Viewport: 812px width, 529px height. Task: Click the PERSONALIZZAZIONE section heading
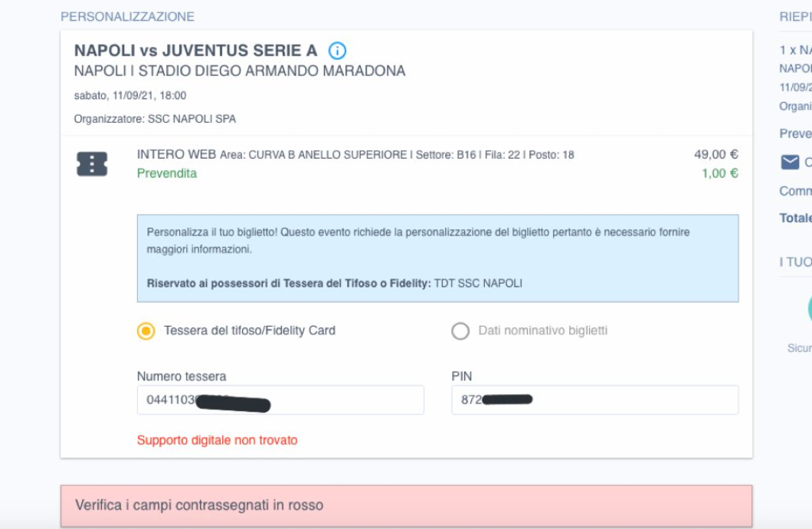pos(127,17)
